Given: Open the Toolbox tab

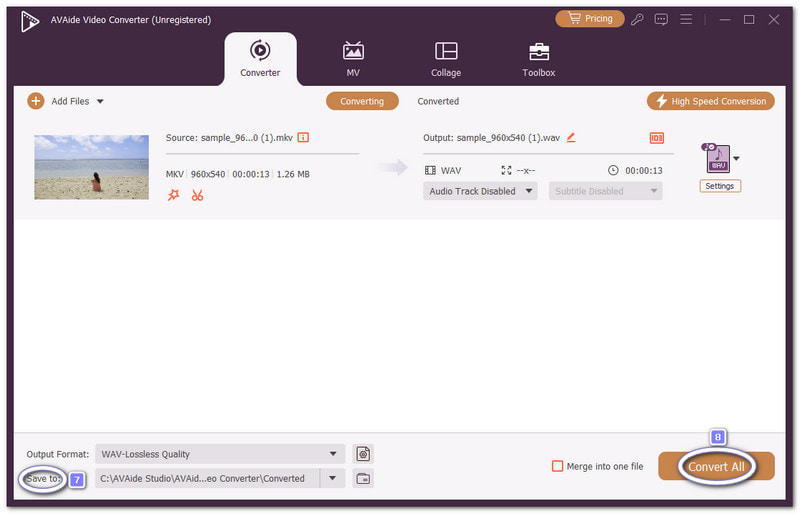Looking at the screenshot, I should pyautogui.click(x=539, y=59).
